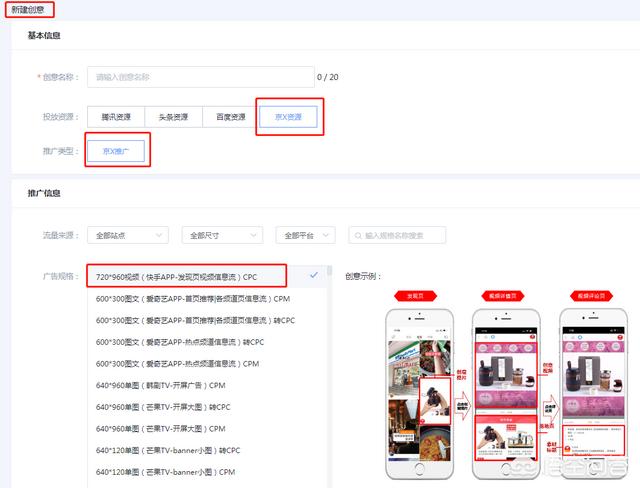
Task: Click the checkmark beside the 720*960视频 row
Action: coord(313,275)
